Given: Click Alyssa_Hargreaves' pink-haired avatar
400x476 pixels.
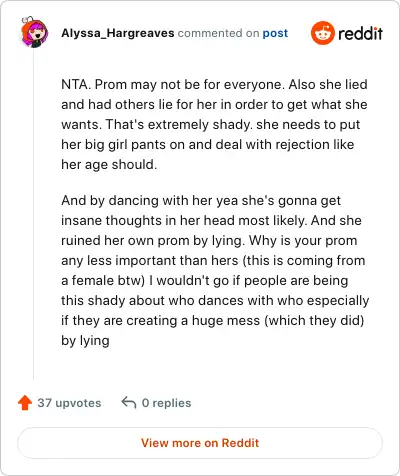Looking at the screenshot, I should (x=34, y=32).
